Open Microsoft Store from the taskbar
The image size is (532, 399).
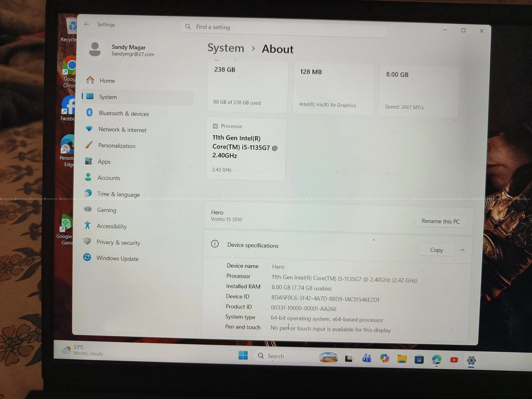pyautogui.click(x=419, y=359)
